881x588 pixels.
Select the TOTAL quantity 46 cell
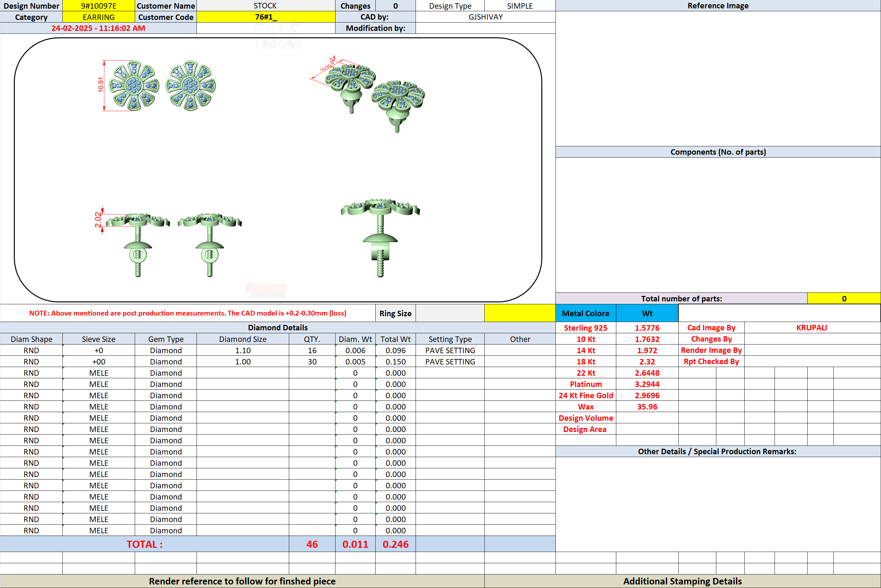pos(312,544)
